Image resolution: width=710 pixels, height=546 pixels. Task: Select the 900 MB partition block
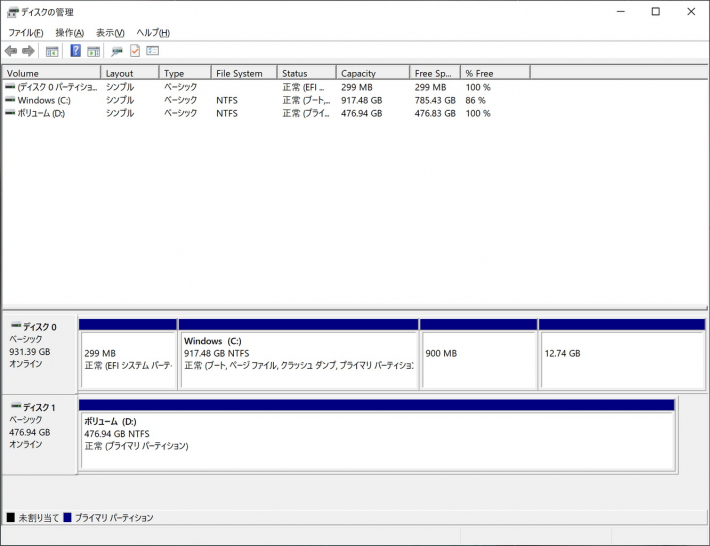point(478,360)
